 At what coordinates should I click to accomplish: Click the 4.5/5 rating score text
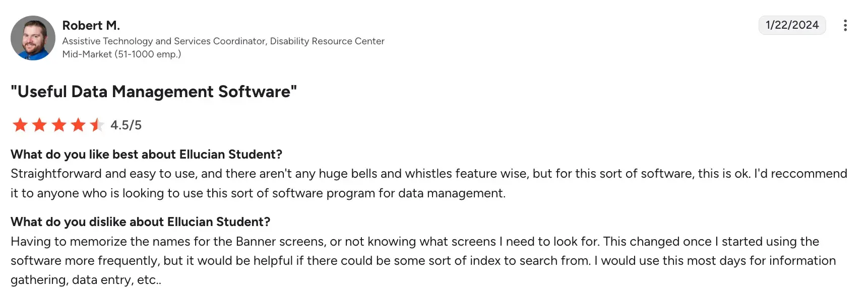[126, 125]
